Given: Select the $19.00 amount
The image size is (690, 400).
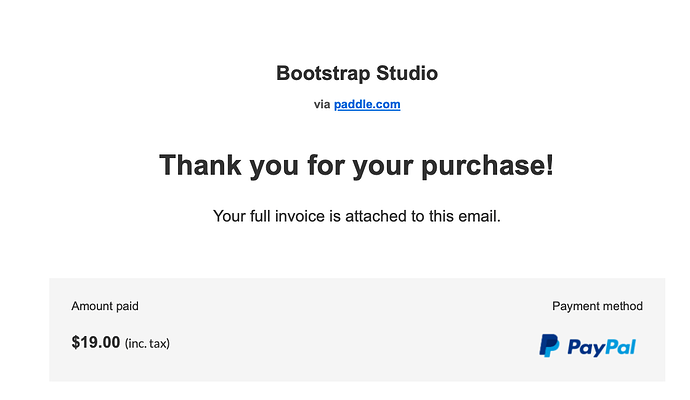Looking at the screenshot, I should point(96,342).
